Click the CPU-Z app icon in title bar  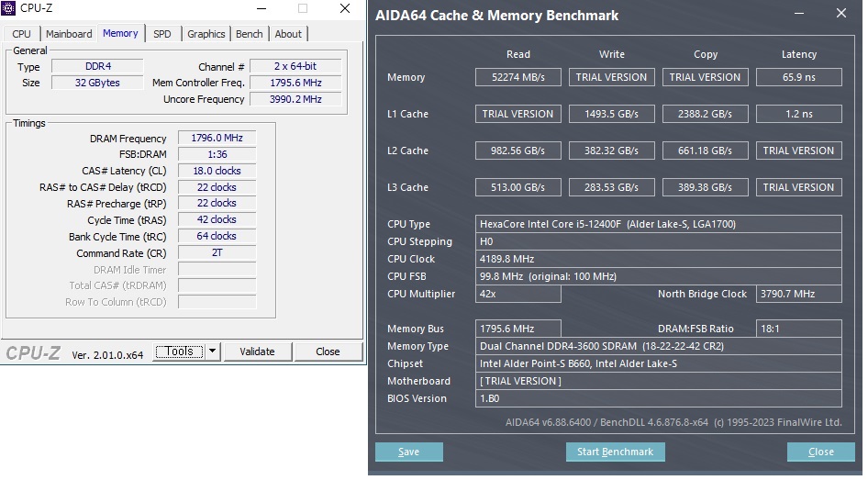[x=8, y=8]
